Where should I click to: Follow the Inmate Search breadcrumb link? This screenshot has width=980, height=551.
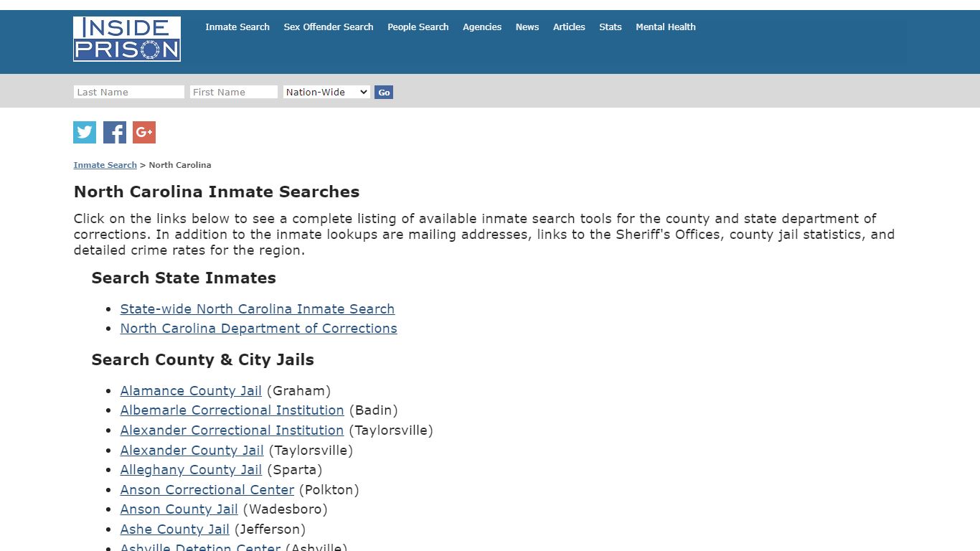click(x=105, y=165)
